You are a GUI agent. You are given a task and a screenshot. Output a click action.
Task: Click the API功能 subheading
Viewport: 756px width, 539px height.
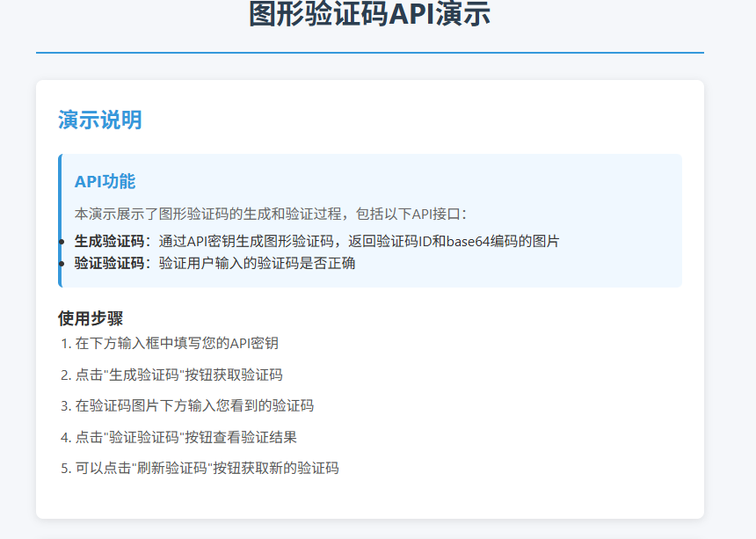(x=105, y=182)
